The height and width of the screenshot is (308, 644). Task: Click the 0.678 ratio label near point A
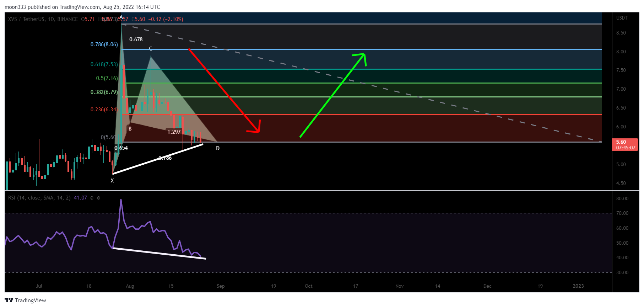(x=136, y=39)
